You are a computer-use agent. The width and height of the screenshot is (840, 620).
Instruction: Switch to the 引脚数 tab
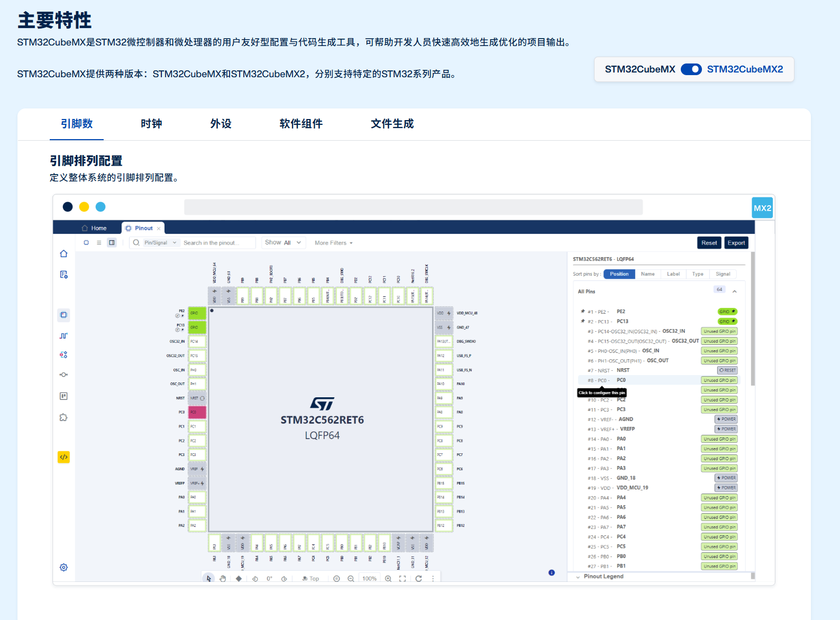[77, 124]
